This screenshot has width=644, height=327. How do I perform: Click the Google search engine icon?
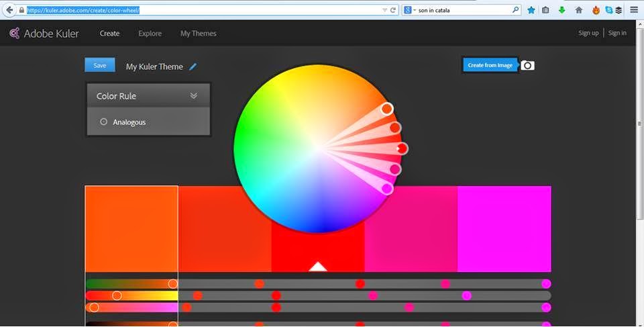click(407, 10)
